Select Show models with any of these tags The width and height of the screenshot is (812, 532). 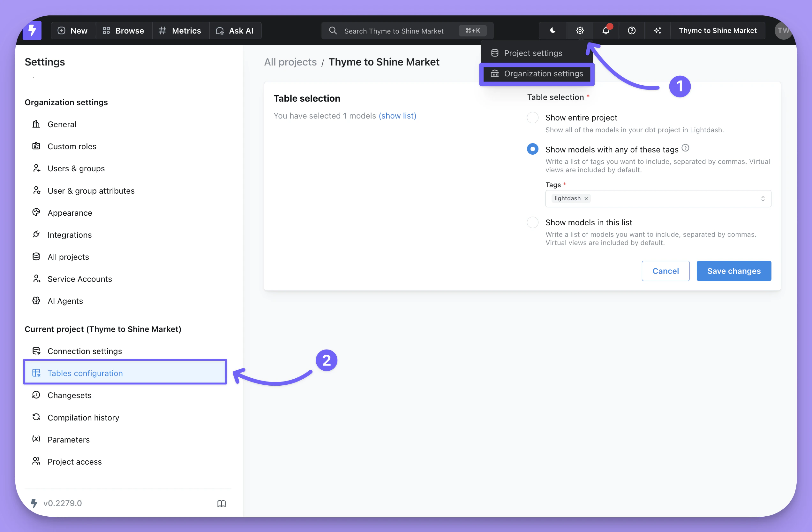pos(533,149)
